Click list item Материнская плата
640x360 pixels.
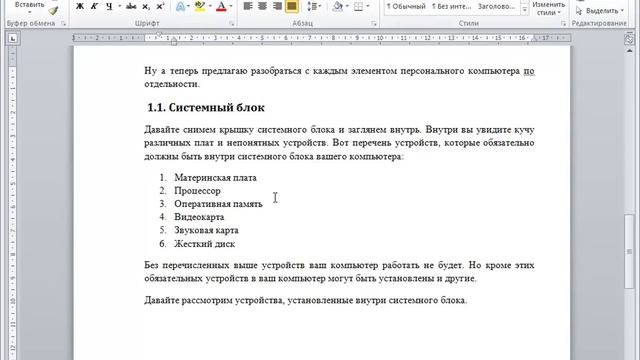click(216, 178)
